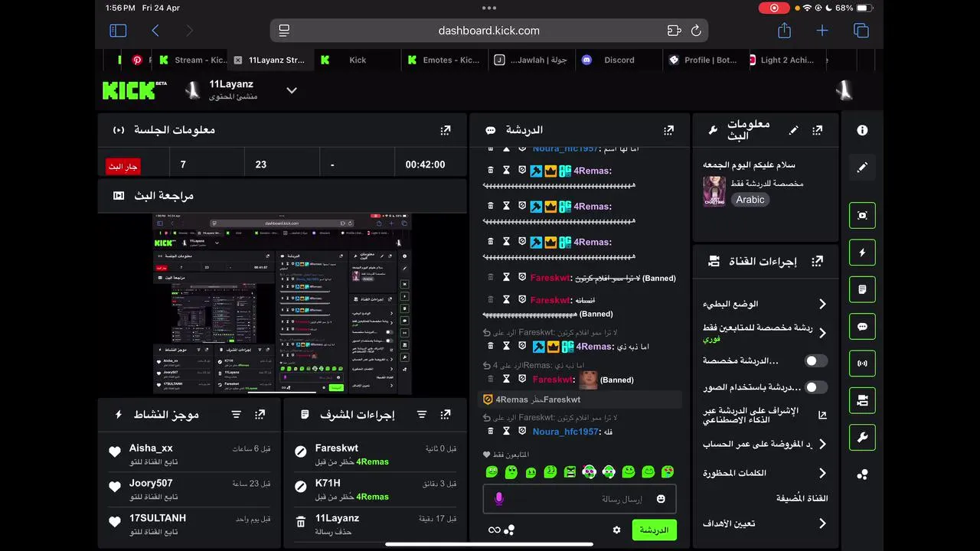Toggle the stream preview widget icon in sidebar
The image size is (980, 551).
(862, 216)
